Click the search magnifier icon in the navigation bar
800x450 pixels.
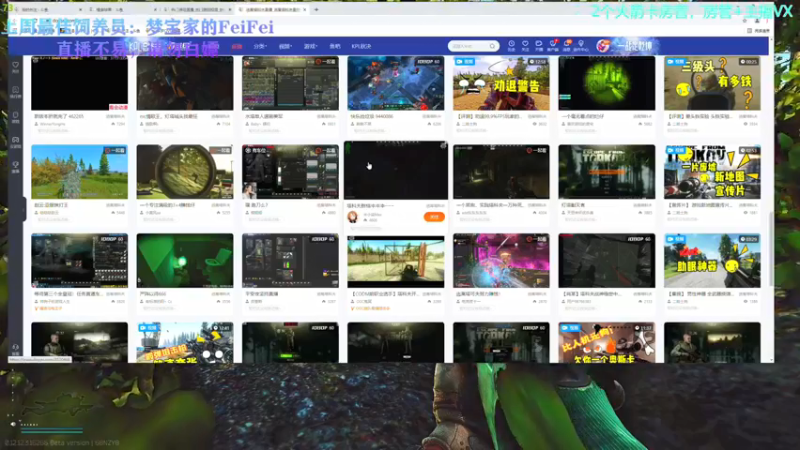pyautogui.click(x=492, y=46)
